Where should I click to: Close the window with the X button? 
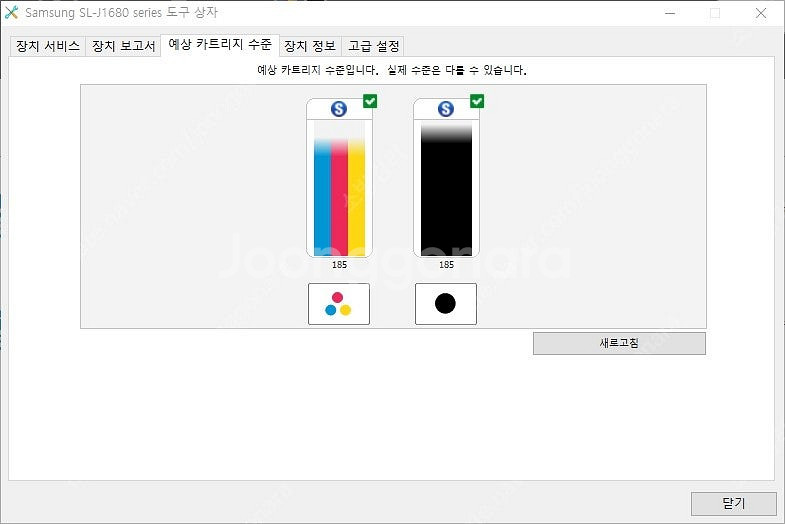click(761, 13)
